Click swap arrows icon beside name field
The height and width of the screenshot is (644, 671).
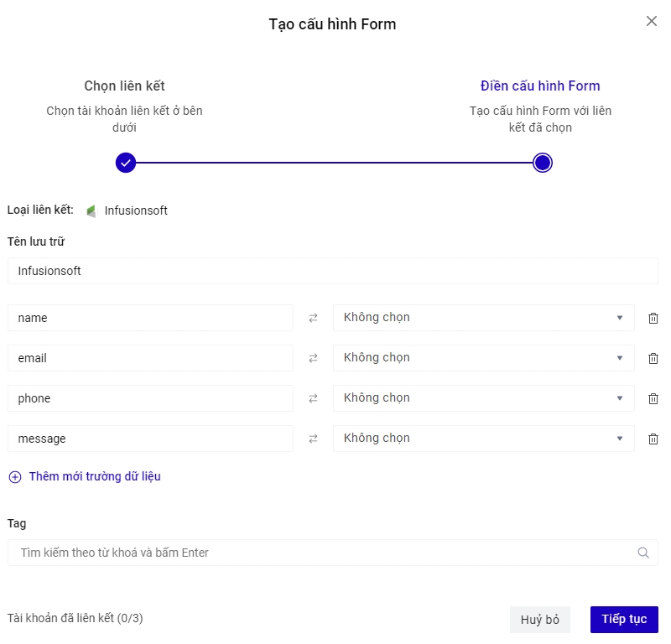pyautogui.click(x=313, y=318)
